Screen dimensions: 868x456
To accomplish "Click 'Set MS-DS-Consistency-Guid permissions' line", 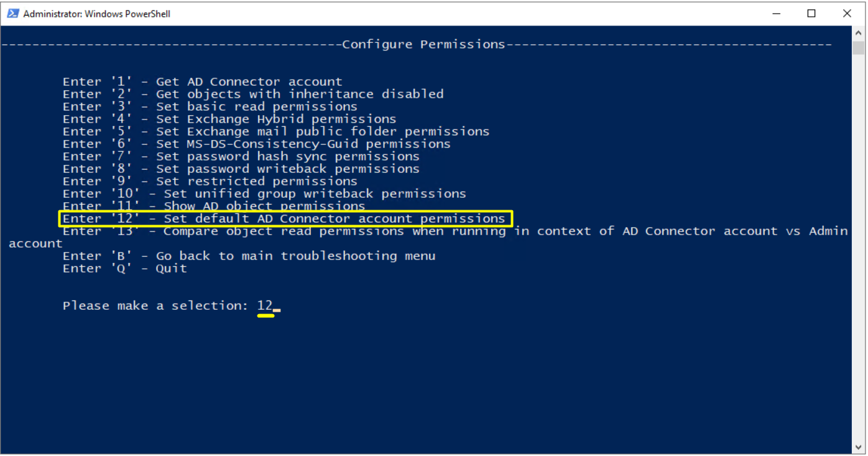I will [x=257, y=144].
